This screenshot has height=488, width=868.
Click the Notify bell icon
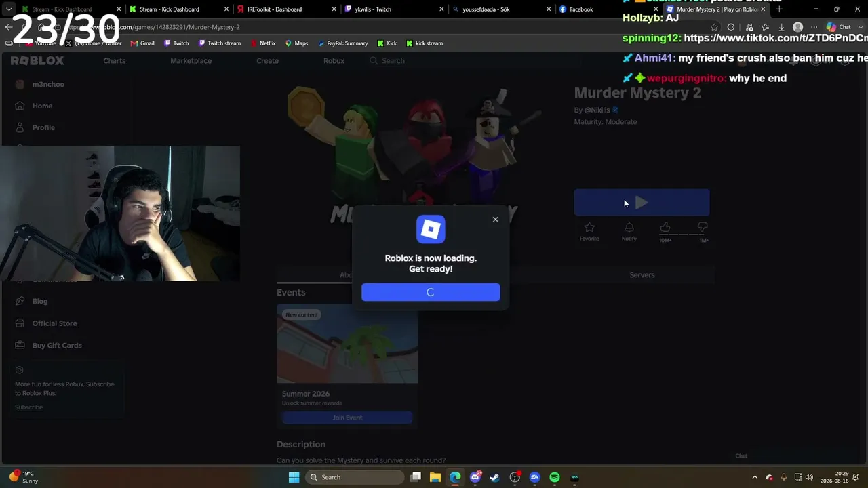pyautogui.click(x=629, y=228)
